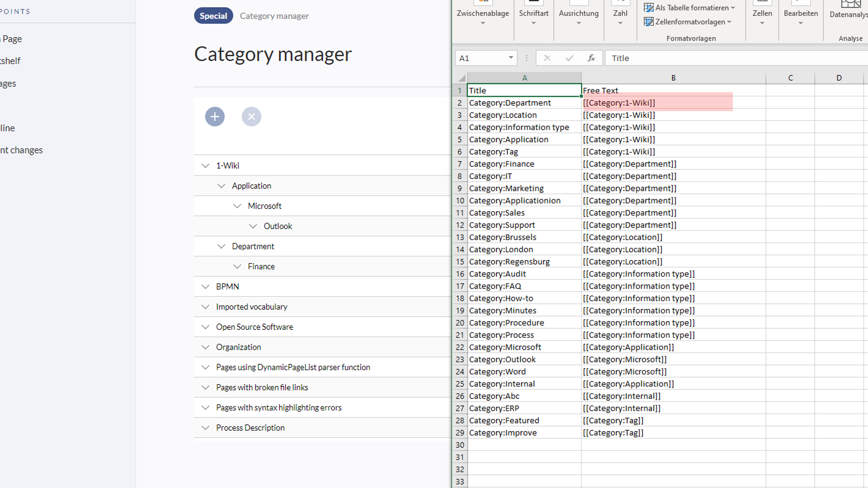Expand Pages using DynamicPageList parser function chevron
The image size is (868, 488).
tap(205, 367)
